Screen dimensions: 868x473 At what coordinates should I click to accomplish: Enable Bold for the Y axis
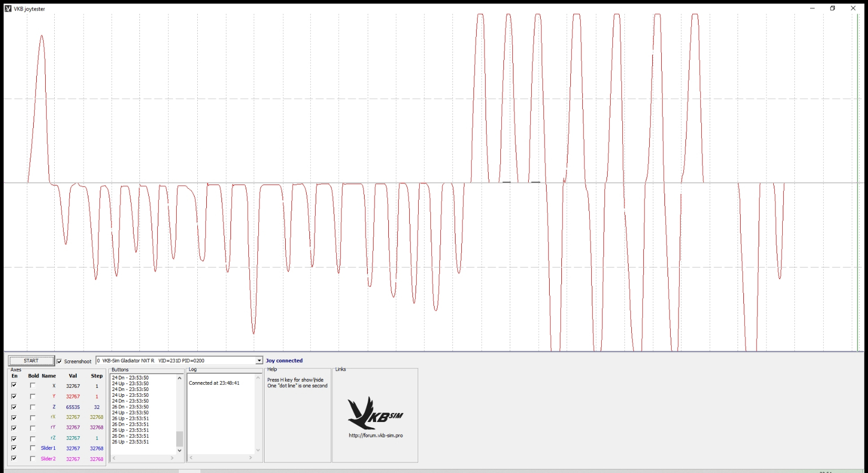point(33,396)
